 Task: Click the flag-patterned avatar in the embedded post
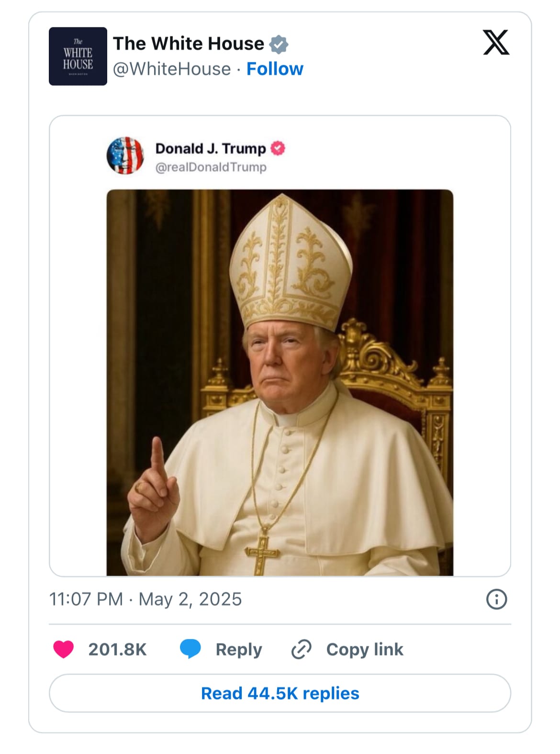[x=125, y=155]
